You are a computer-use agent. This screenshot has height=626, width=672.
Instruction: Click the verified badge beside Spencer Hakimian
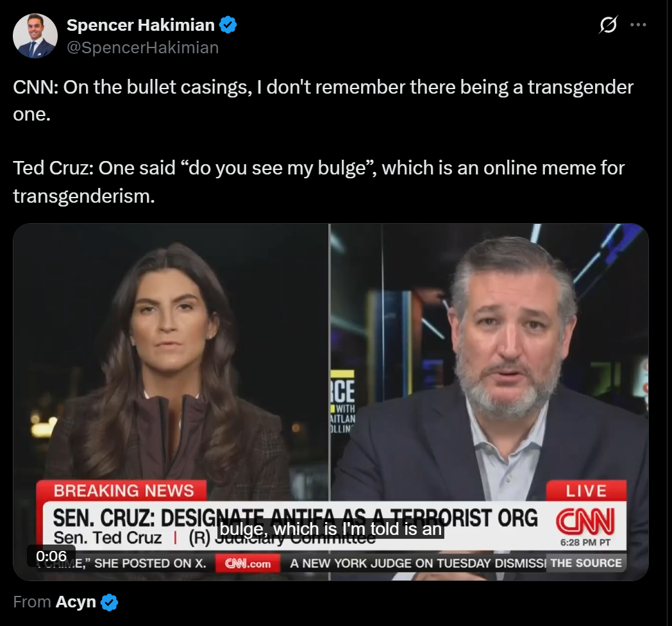tap(228, 25)
